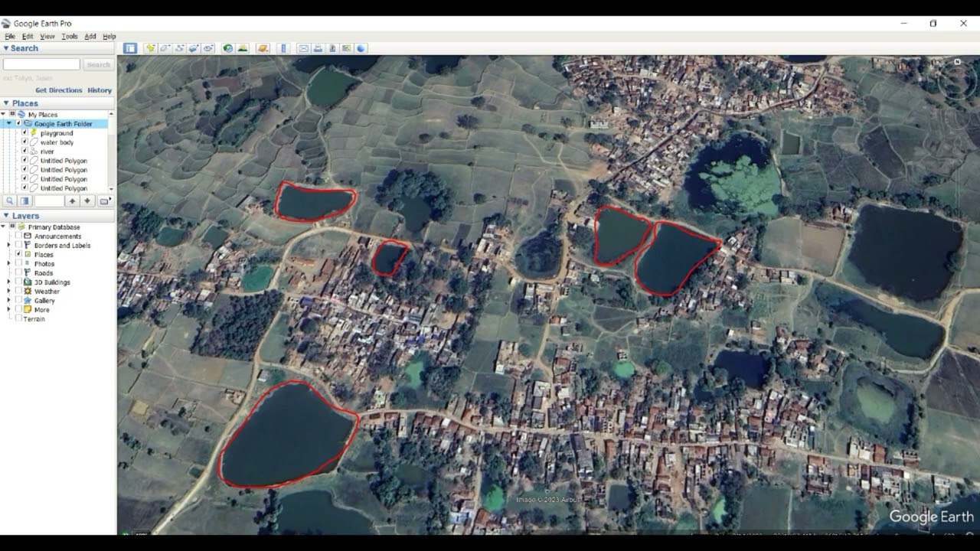Viewport: 980px width, 551px height.
Task: Uncheck the playground placemark checkbox
Action: point(24,132)
